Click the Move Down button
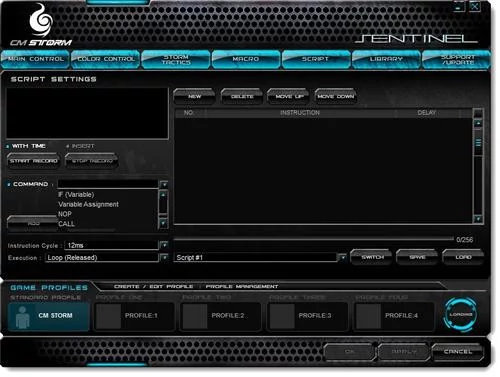500x377 pixels. 336,96
